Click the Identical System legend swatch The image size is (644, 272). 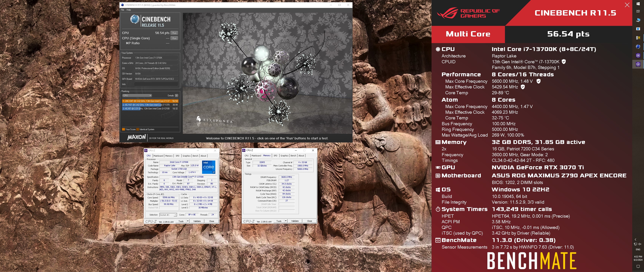[138, 129]
